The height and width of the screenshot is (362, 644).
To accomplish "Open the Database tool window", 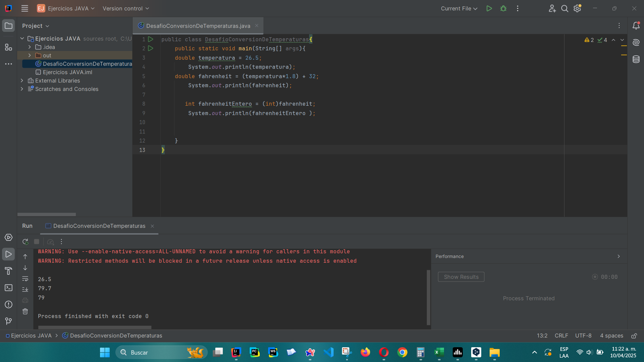I will coord(636,59).
